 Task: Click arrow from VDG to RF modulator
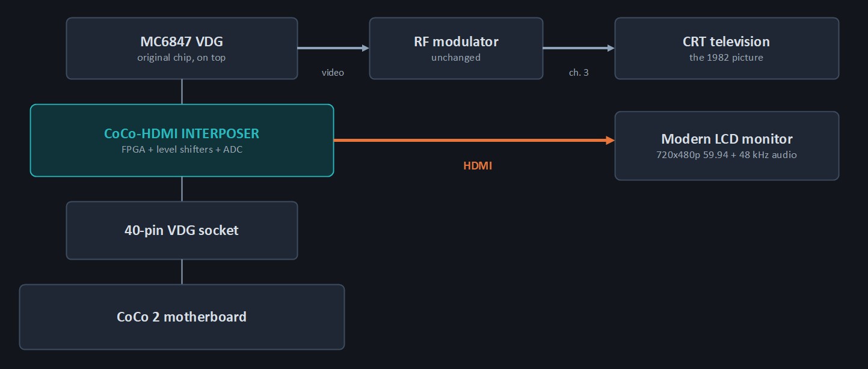pos(333,48)
